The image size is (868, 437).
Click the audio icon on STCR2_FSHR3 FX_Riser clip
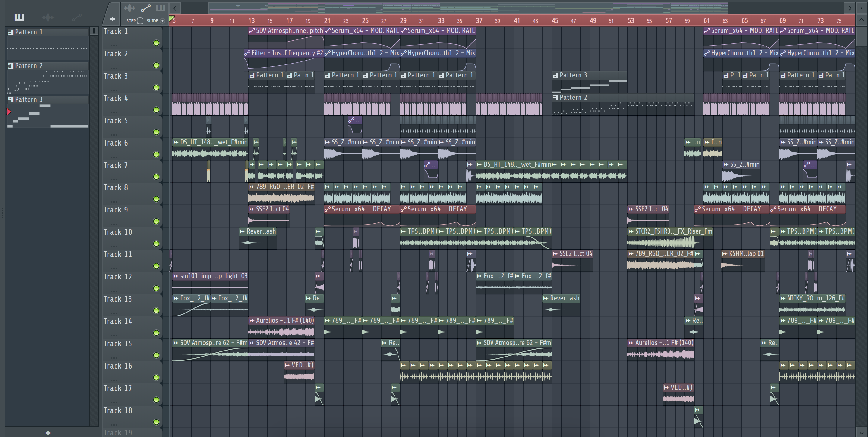(631, 231)
